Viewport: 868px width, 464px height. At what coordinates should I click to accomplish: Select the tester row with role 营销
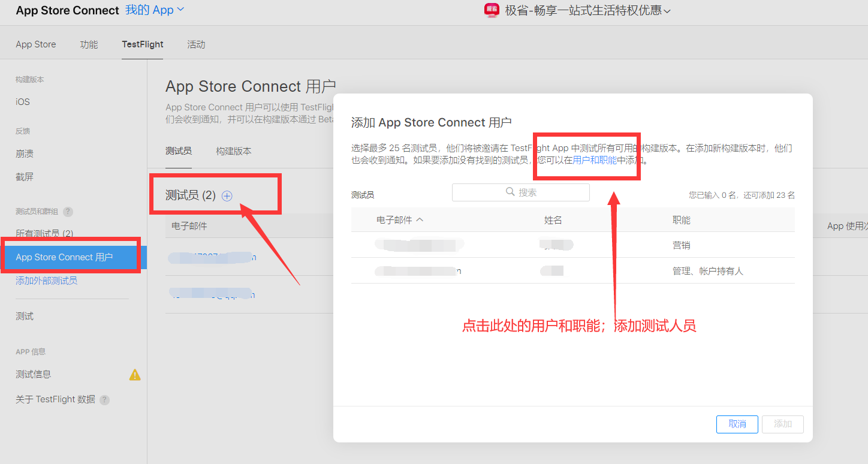tap(573, 245)
